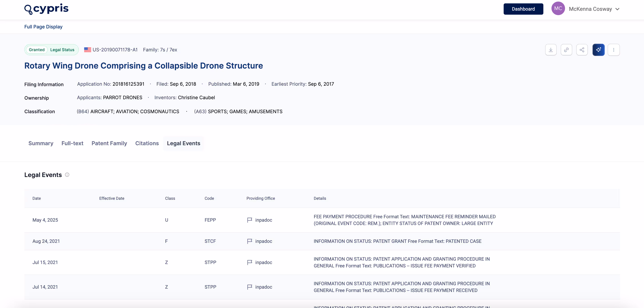The height and width of the screenshot is (308, 644).
Task: Click the Earliest Priority Sep 6, 2017 text
Action: 303,84
